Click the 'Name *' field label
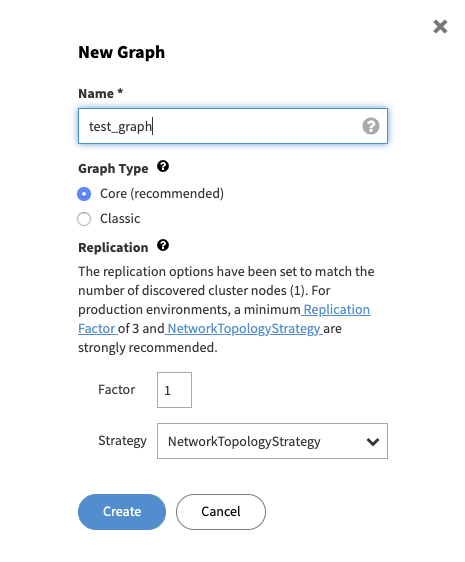This screenshot has height=562, width=465. pos(101,93)
